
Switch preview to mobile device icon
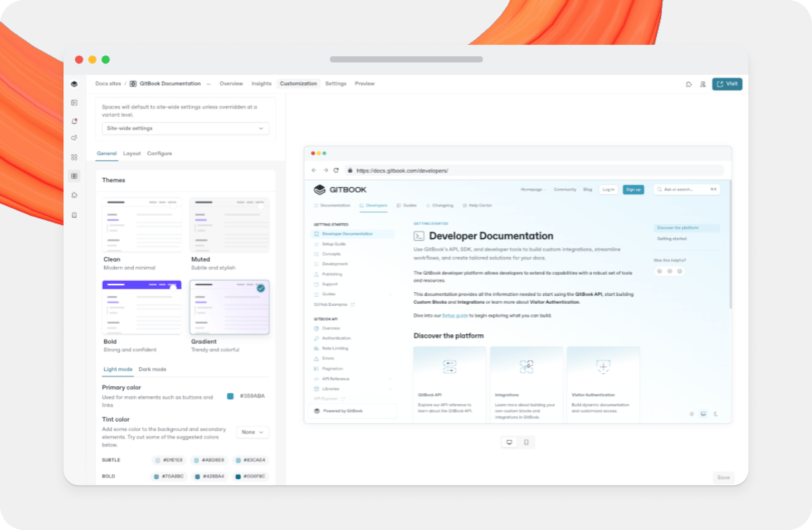click(527, 442)
